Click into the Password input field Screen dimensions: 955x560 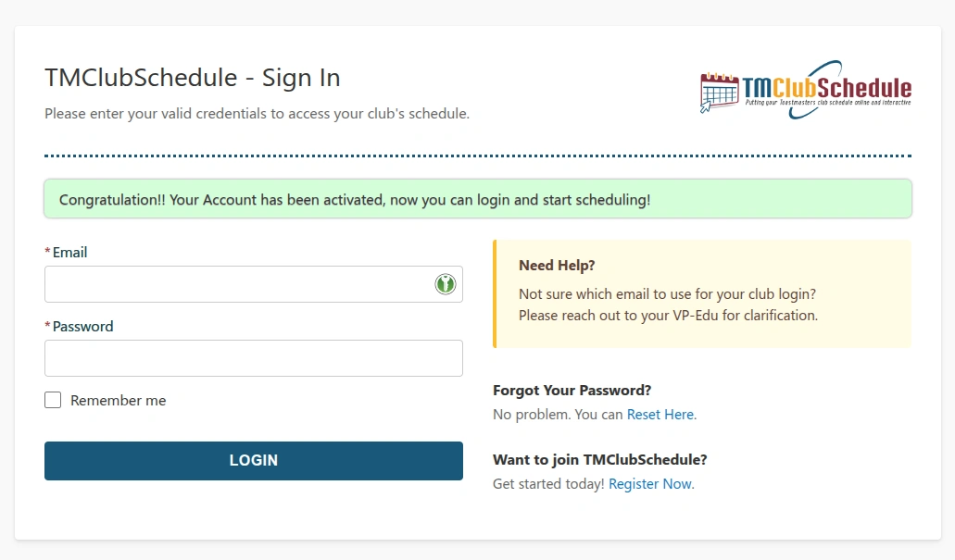tap(253, 358)
